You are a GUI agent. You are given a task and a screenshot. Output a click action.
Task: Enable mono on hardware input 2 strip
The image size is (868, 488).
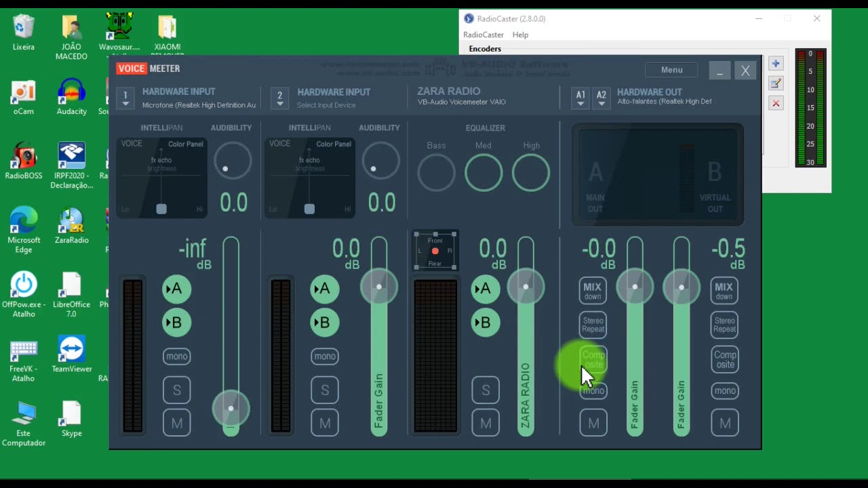(x=325, y=357)
